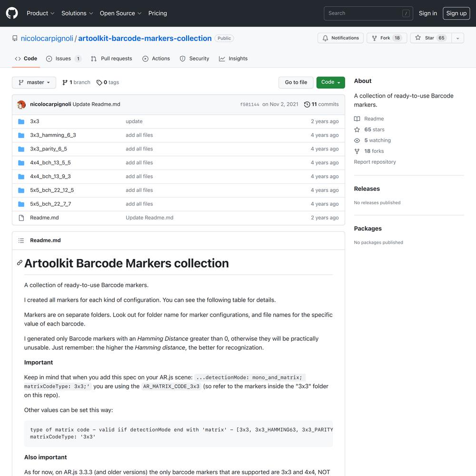Open the Readme.md file name in file list
Image resolution: width=476 pixels, height=476 pixels.
44,218
